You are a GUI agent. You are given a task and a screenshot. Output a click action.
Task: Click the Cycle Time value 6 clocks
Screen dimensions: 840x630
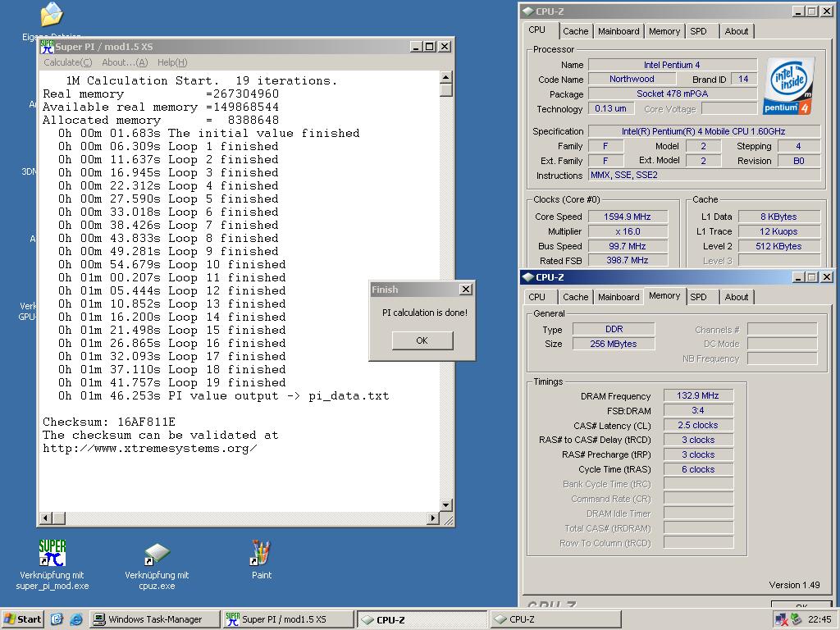698,469
